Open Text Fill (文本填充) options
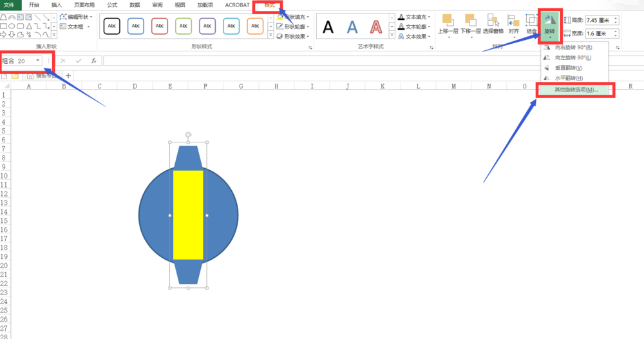Viewport: 644px width, 339px height. coord(414,17)
